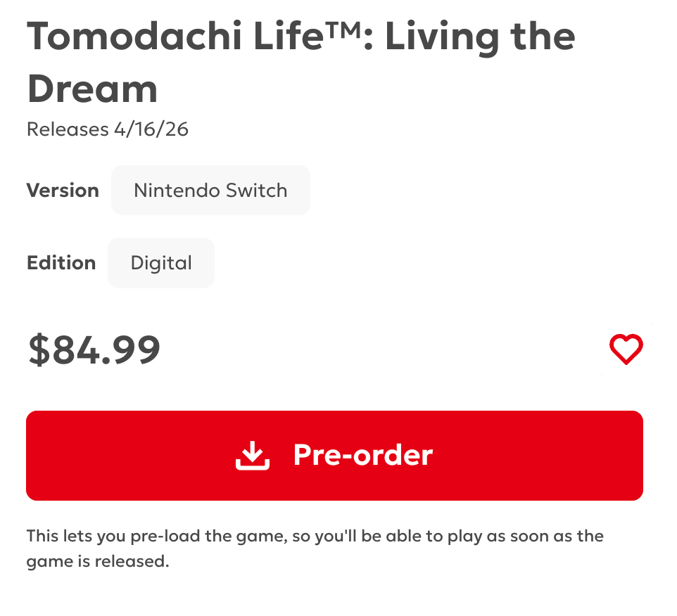Click the words Living the in the title
This screenshot has width=677, height=616.
[x=480, y=37]
